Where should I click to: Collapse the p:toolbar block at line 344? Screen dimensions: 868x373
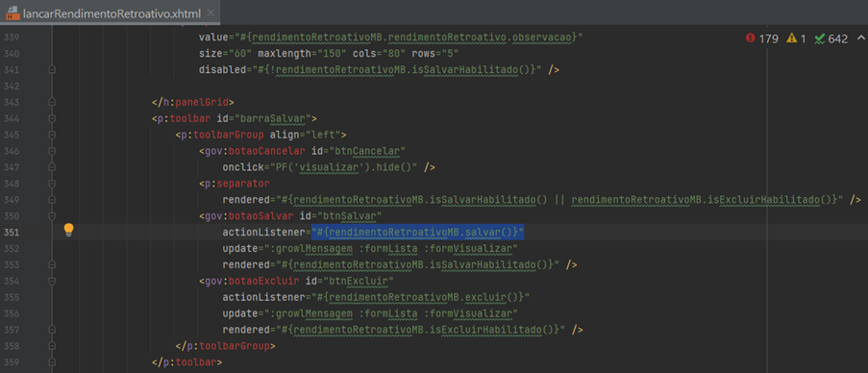pos(52,118)
